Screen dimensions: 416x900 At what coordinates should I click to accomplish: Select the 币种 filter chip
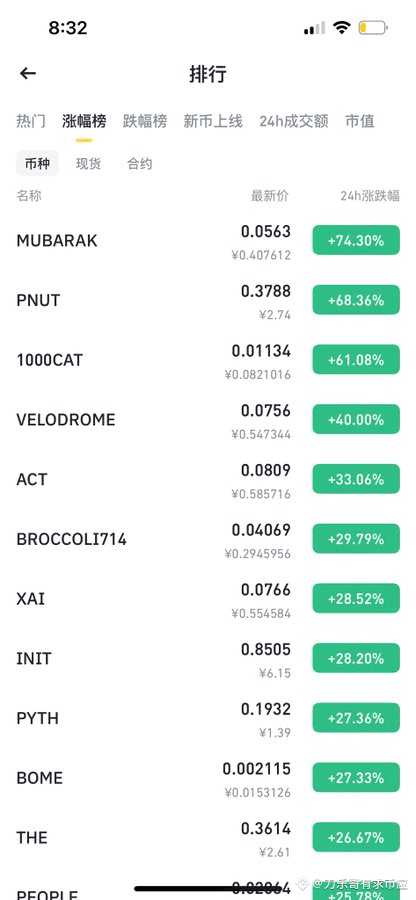(37, 164)
